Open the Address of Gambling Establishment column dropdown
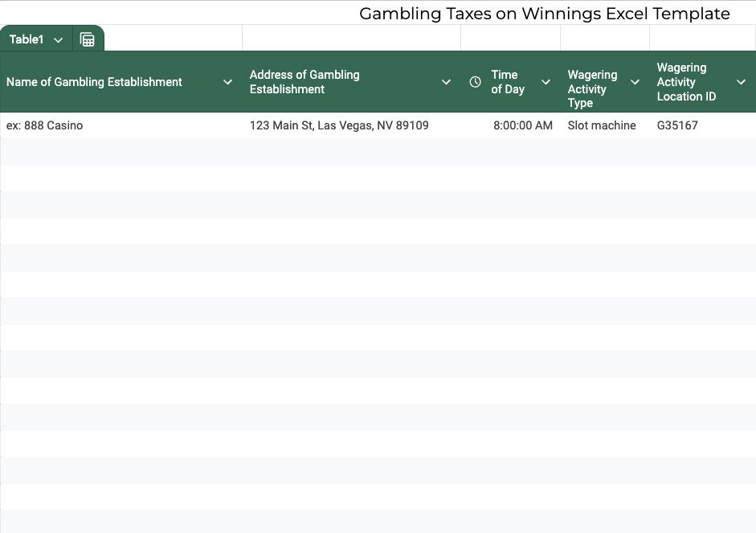The height and width of the screenshot is (533, 756). point(446,82)
